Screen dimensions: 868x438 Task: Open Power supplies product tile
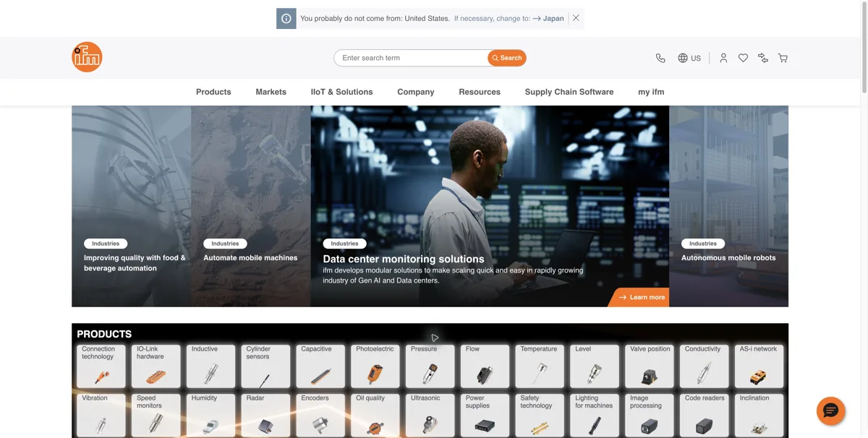coord(485,415)
